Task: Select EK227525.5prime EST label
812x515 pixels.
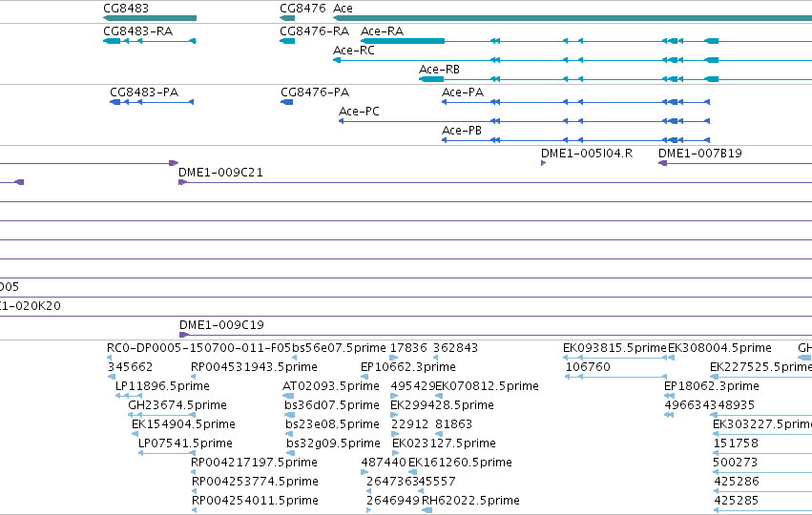Action: click(760, 367)
